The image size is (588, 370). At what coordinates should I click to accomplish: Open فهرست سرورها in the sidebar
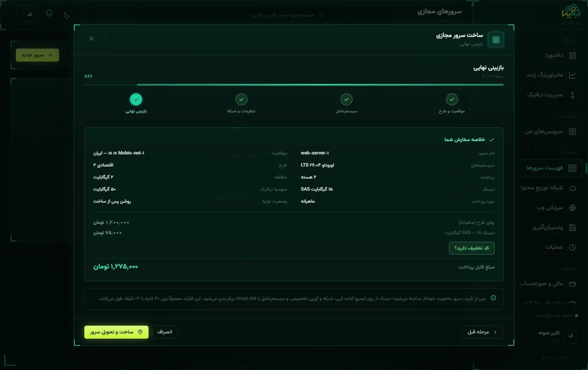[x=550, y=168]
